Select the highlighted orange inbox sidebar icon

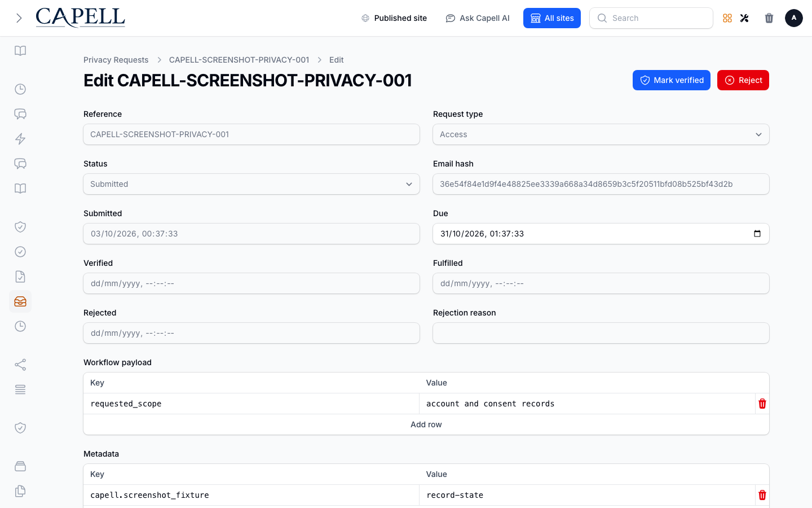point(20,301)
